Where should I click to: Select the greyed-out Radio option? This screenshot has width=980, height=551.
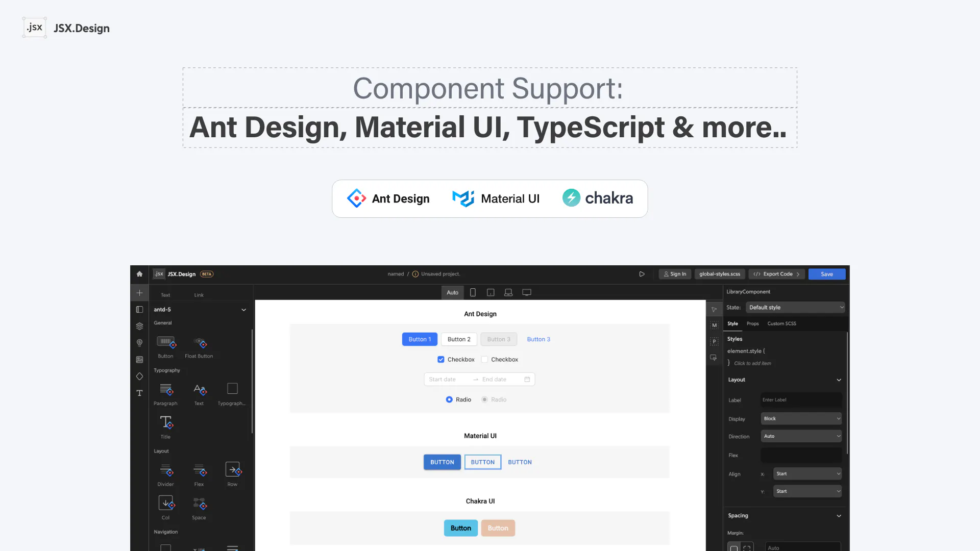coord(484,399)
